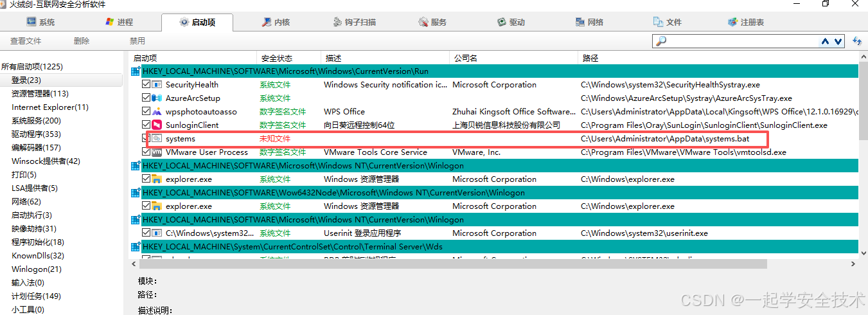868x315 pixels.
Task: Click the vertical scrollbar up arrow
Action: tap(863, 57)
